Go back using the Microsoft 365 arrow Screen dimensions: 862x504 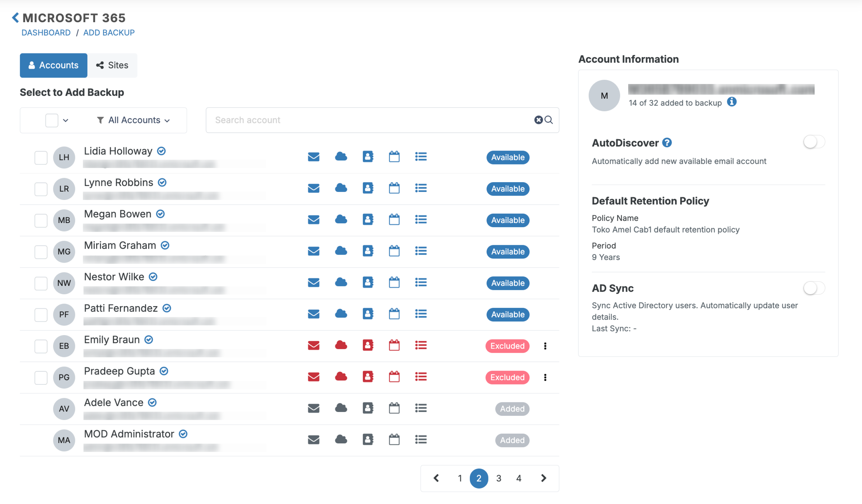point(15,17)
